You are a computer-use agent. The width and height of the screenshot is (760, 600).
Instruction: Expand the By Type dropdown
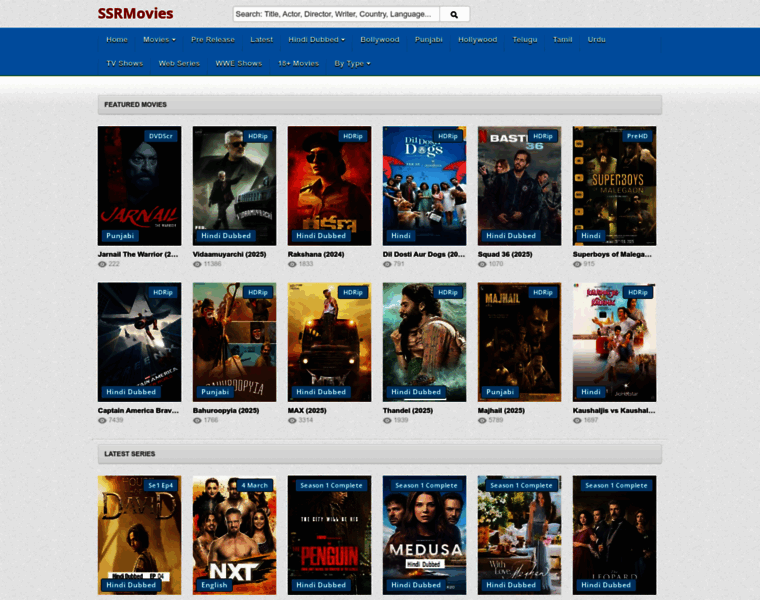352,63
